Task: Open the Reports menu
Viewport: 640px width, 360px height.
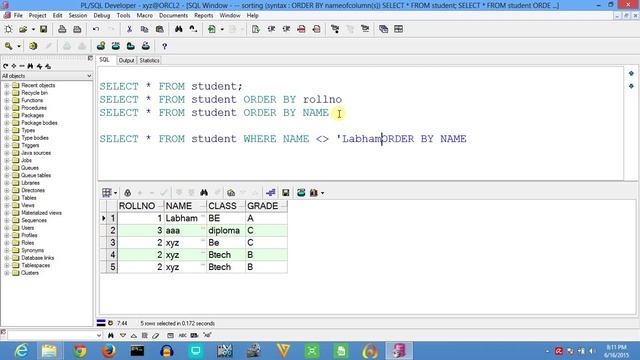Action: 204,16
